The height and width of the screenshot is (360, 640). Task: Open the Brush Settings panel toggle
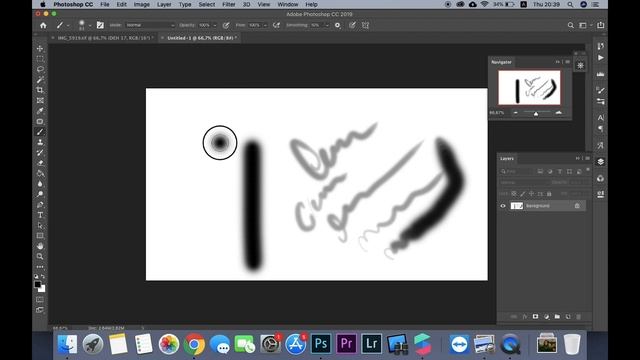tap(100, 25)
